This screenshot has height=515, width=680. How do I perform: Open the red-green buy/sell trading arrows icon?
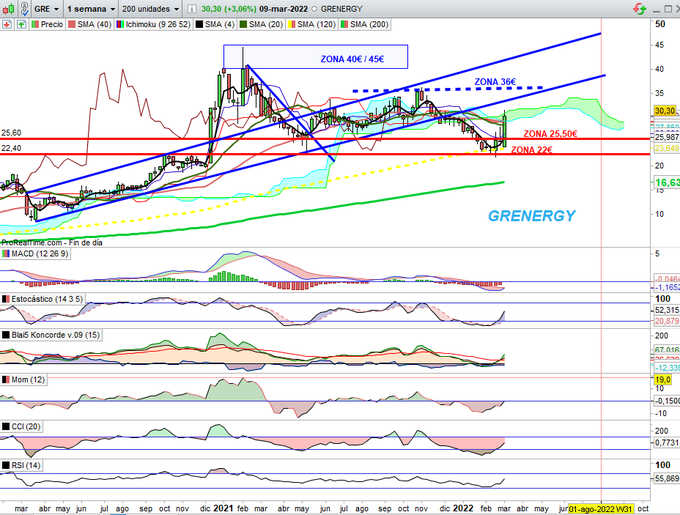pyautogui.click(x=639, y=8)
